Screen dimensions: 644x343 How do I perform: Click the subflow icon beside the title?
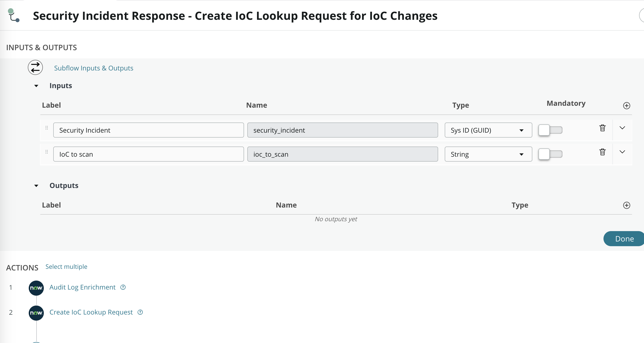(13, 15)
